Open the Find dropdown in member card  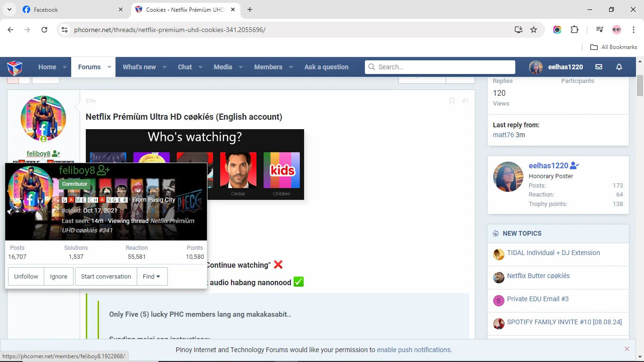point(152,277)
